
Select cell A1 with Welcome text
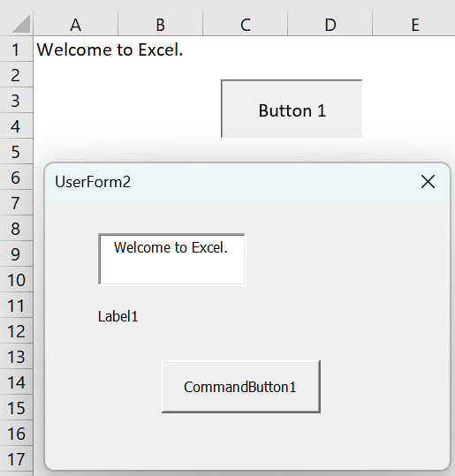pyautogui.click(x=75, y=49)
